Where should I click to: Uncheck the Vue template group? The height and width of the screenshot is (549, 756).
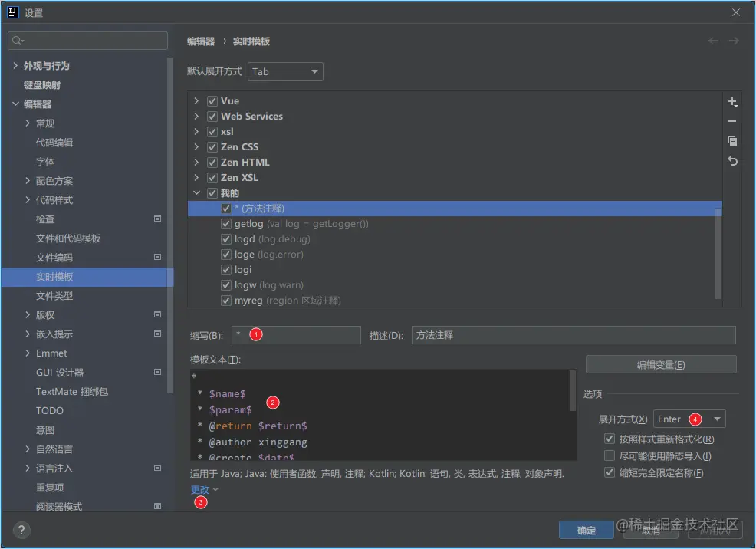[x=212, y=101]
